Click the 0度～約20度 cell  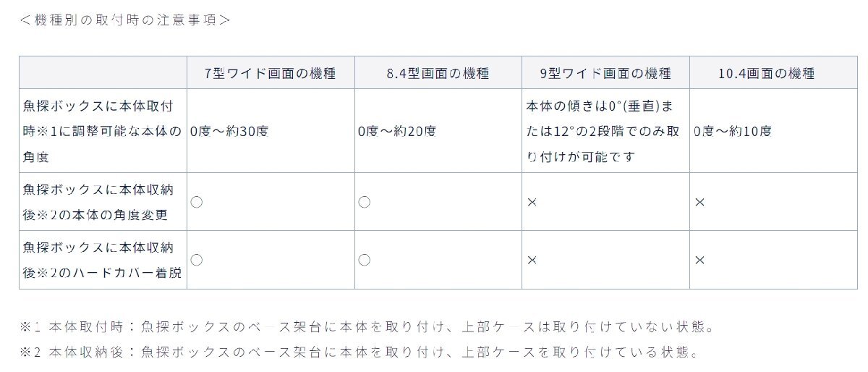coord(438,131)
